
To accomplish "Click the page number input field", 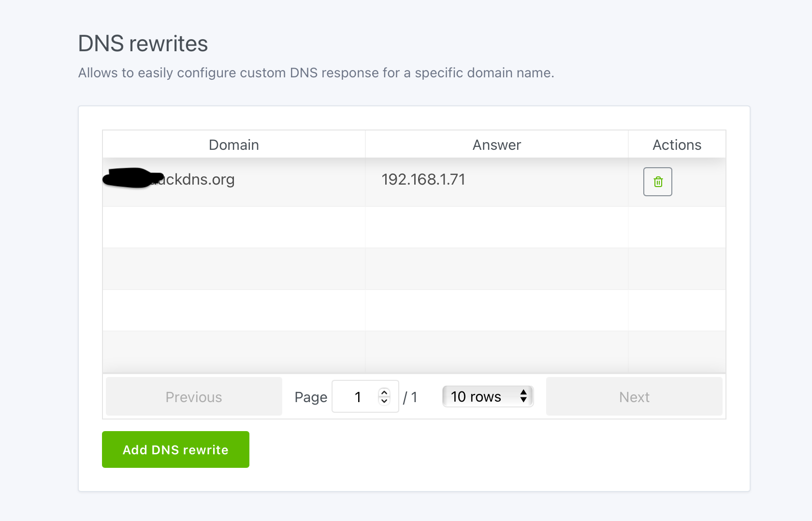I will click(365, 396).
